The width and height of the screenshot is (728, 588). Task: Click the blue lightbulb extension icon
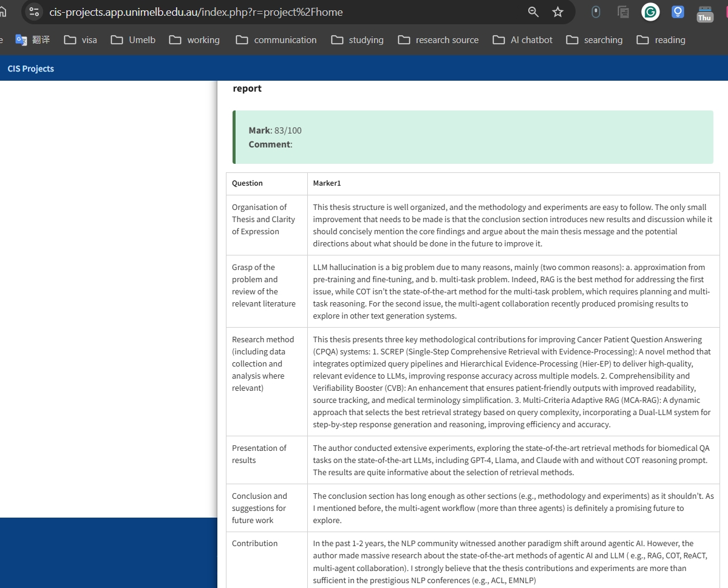(x=678, y=12)
